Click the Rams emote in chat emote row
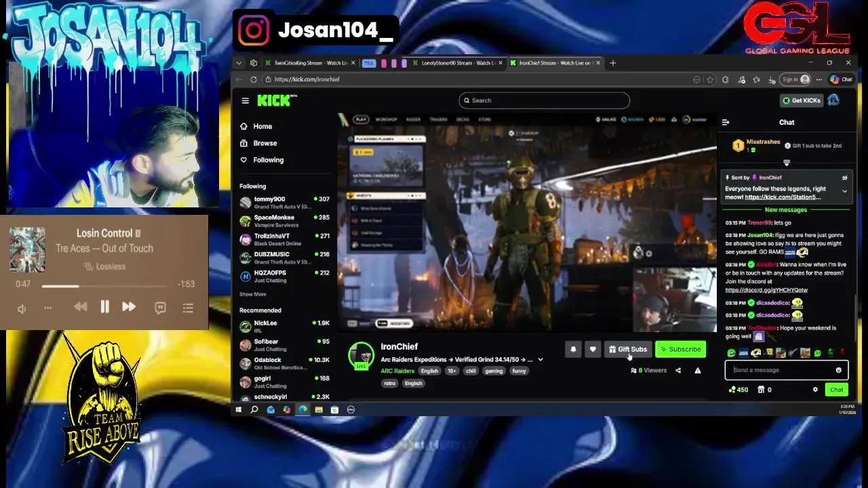The width and height of the screenshot is (868, 488). click(x=756, y=353)
